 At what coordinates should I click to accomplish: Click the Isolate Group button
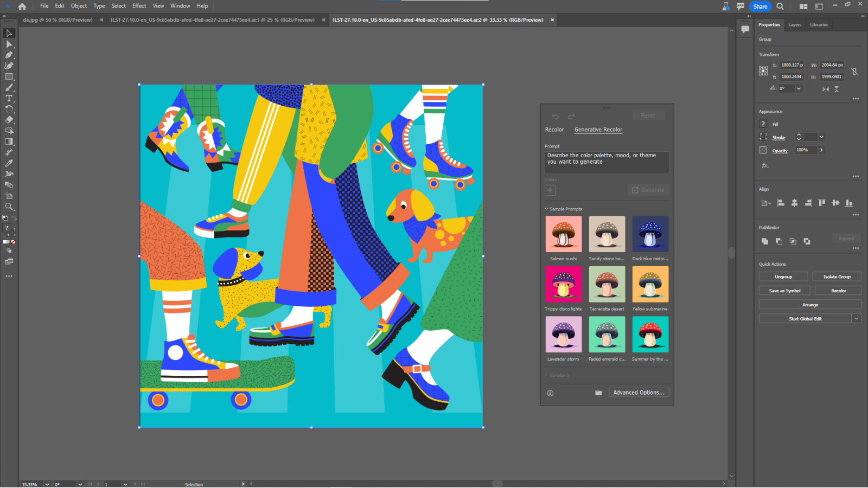(837, 277)
